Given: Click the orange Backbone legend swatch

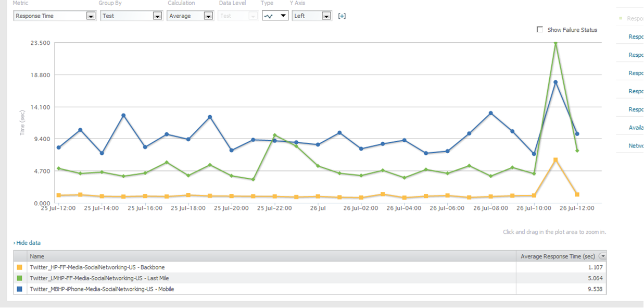Looking at the screenshot, I should (20, 267).
